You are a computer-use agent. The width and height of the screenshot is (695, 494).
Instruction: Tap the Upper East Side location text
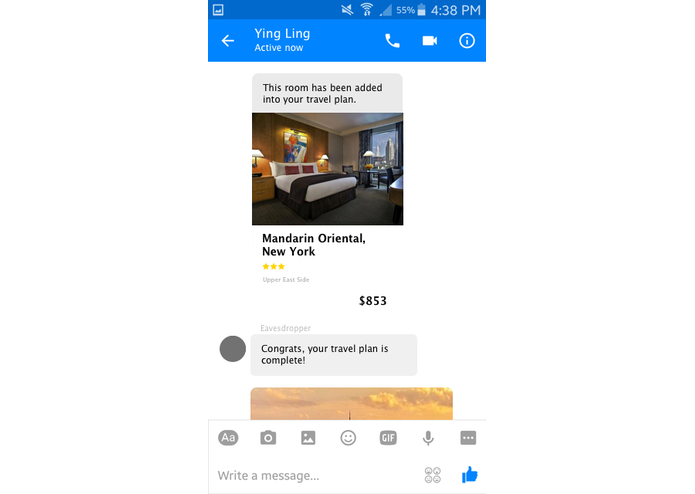pos(286,280)
